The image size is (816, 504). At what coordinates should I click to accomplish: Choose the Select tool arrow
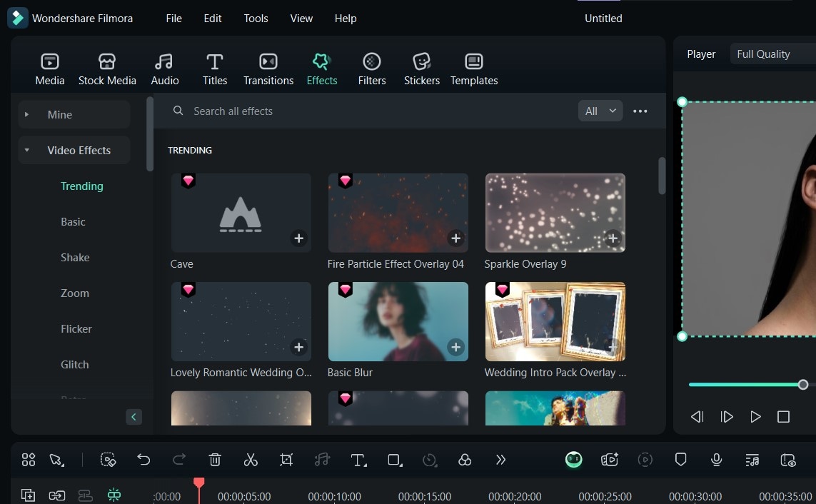point(56,460)
